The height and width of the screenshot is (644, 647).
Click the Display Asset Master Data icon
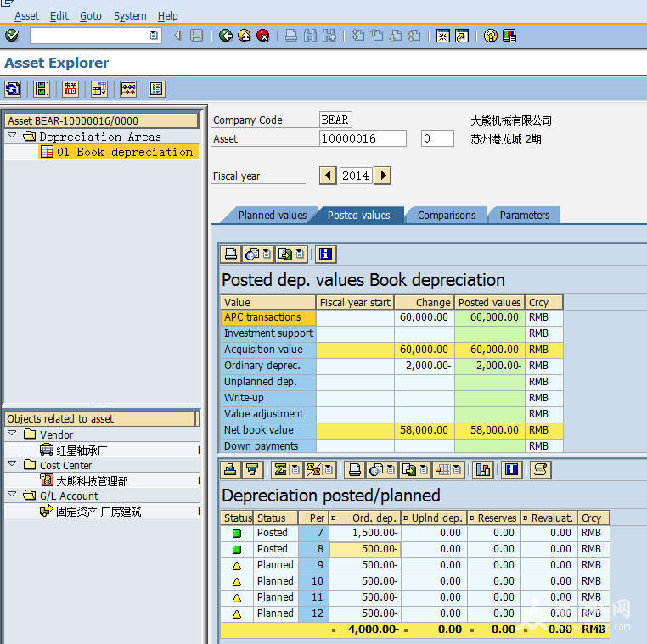[x=42, y=89]
